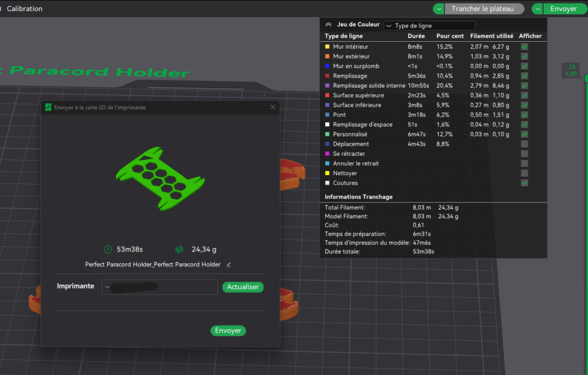The image size is (588, 375).
Task: Click Actualiser to refresh the printer list
Action: [243, 287]
